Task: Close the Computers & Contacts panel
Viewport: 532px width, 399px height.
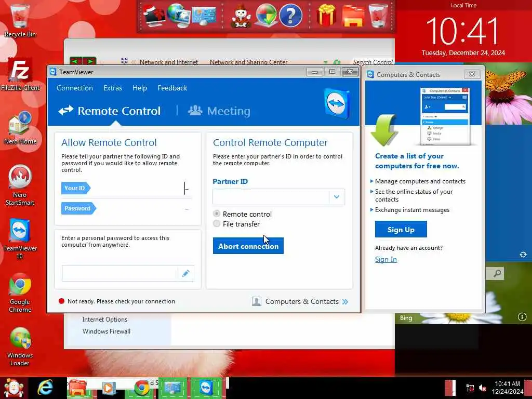Action: (472, 74)
